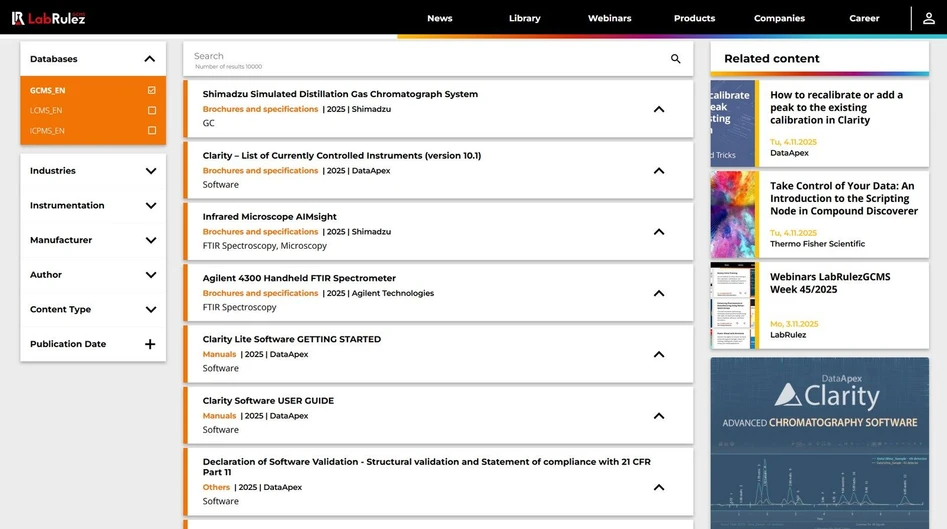Click Manuals label under Clarity Lite Software

pos(219,354)
